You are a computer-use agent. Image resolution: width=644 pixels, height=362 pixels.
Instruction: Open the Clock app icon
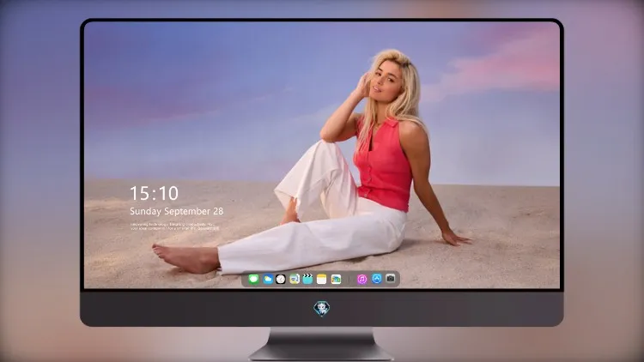pos(281,279)
